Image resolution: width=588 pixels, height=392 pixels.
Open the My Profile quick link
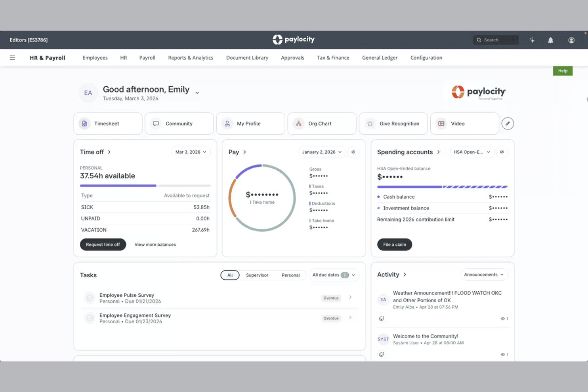[250, 124]
